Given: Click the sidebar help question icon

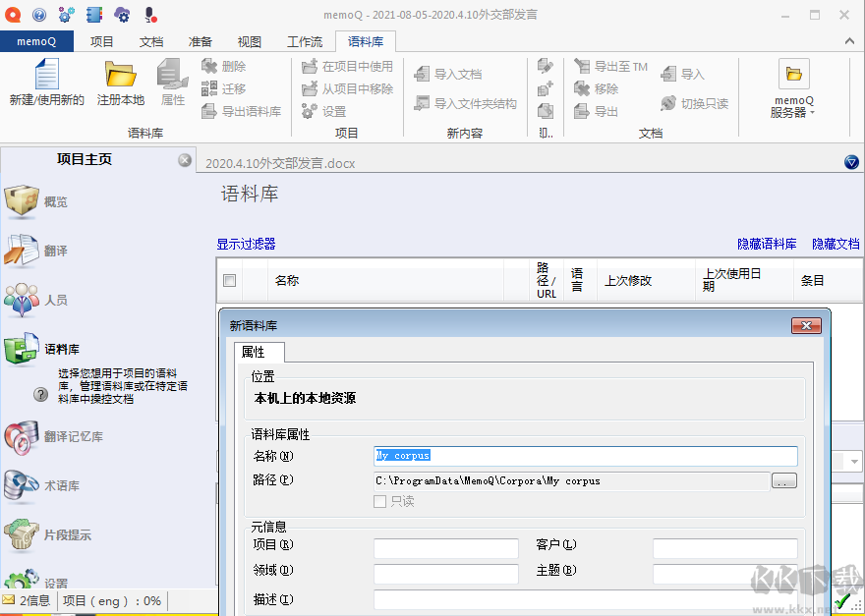Looking at the screenshot, I should [x=41, y=394].
